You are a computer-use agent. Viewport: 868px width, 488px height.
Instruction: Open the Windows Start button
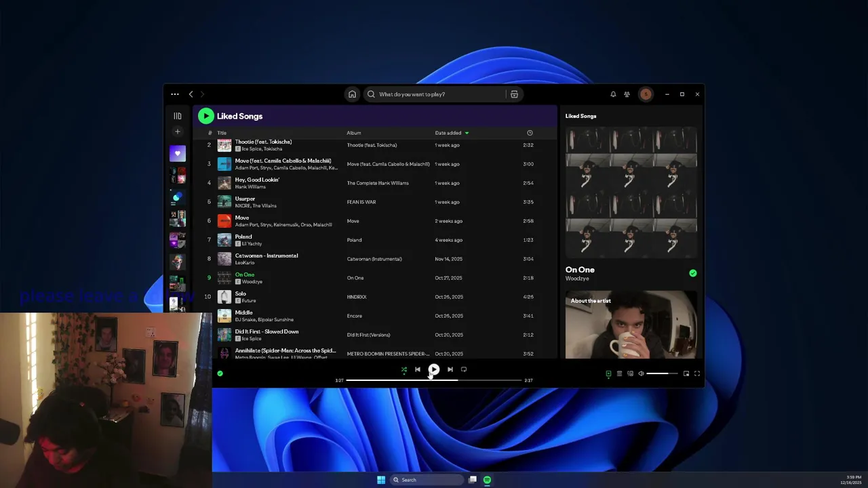click(x=381, y=480)
